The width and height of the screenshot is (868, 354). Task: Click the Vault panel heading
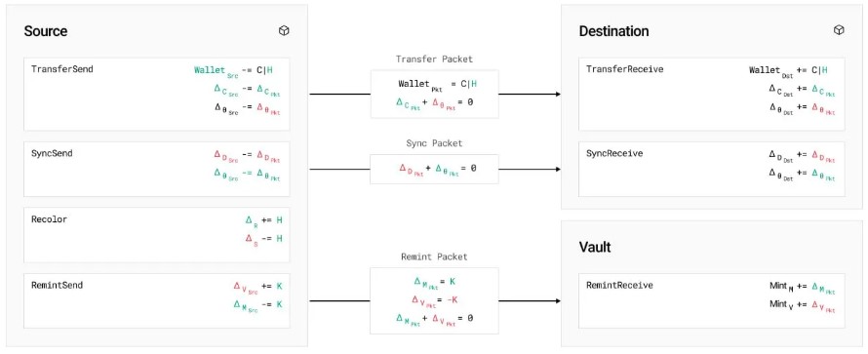tap(595, 247)
